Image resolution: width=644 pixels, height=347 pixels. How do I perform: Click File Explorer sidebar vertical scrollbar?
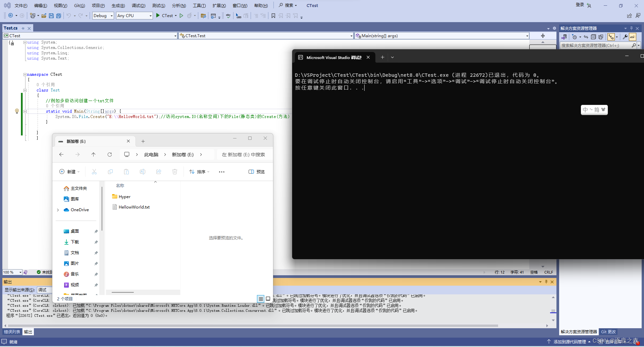102,209
